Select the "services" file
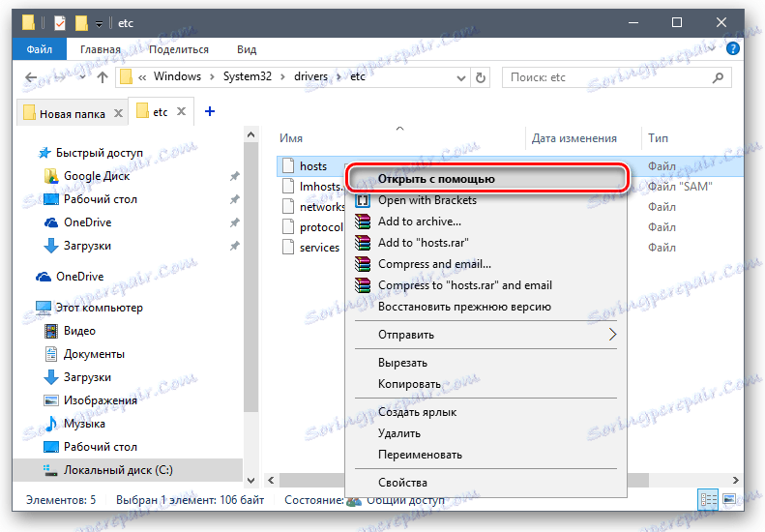This screenshot has width=765, height=532. tap(319, 248)
